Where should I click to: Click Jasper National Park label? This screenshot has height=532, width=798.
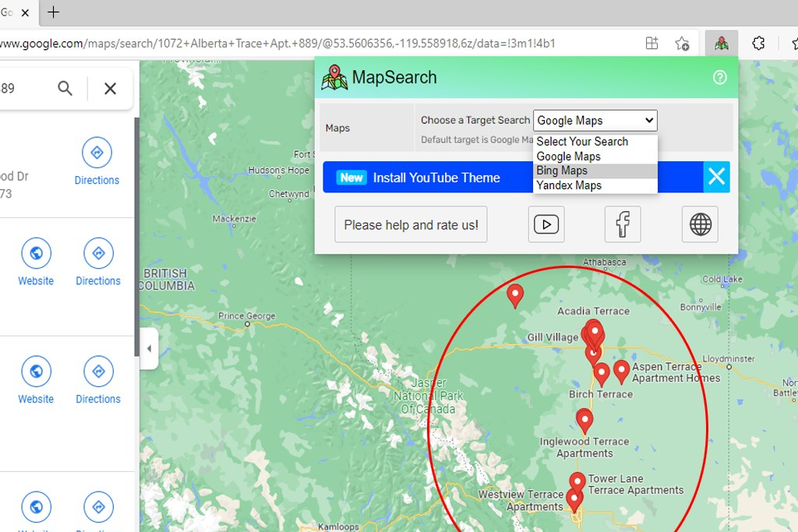429,396
